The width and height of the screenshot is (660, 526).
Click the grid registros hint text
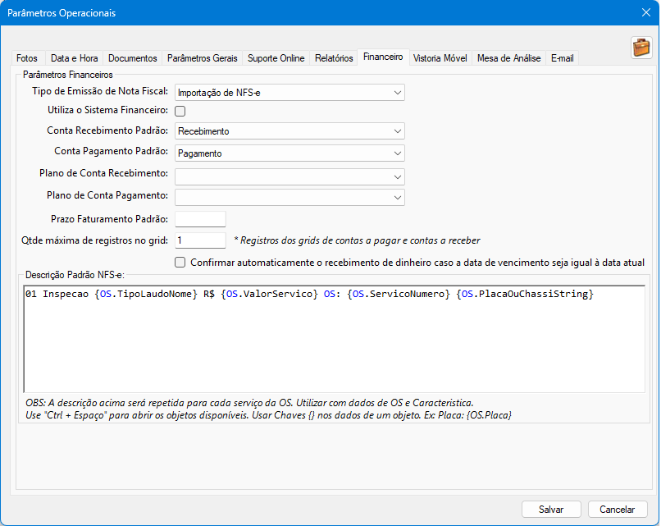pos(357,241)
